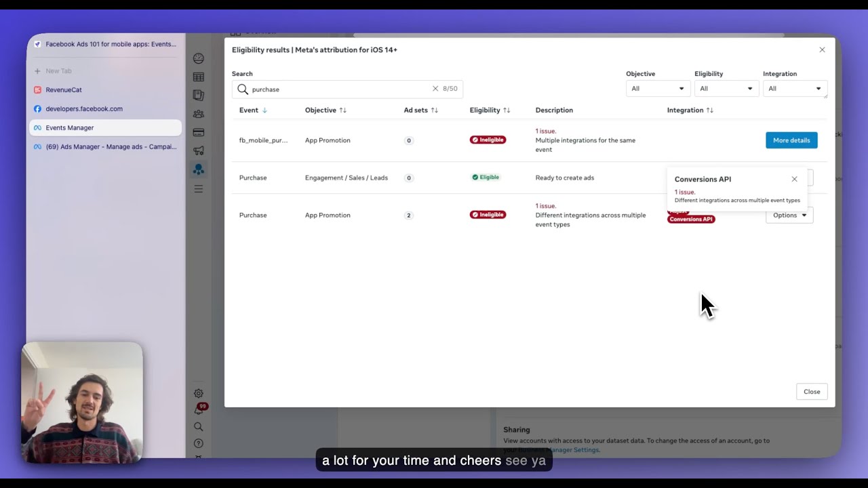The image size is (868, 488).
Task: Open the Account Overview gauge icon in sidebar
Action: coord(199,59)
